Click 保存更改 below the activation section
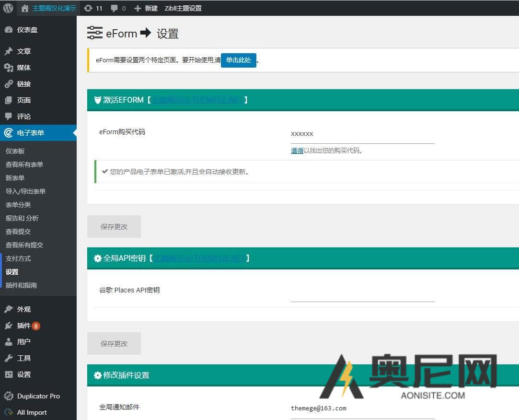The image size is (519, 420). 114,227
